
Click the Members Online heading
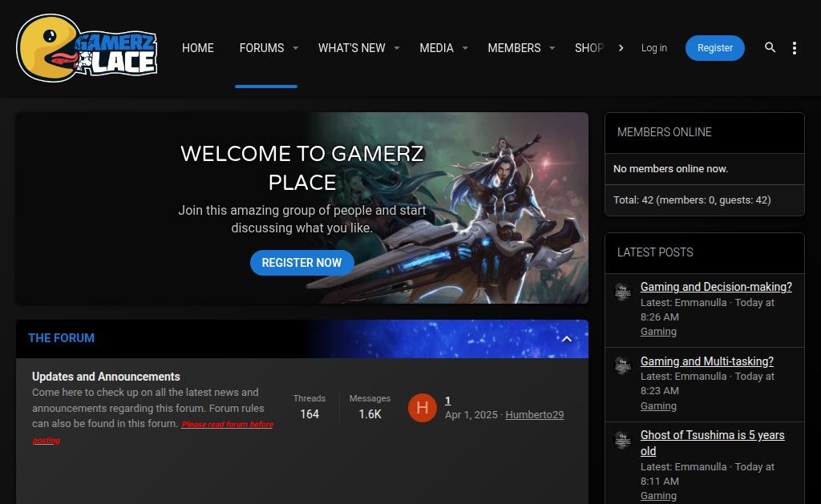pyautogui.click(x=664, y=132)
